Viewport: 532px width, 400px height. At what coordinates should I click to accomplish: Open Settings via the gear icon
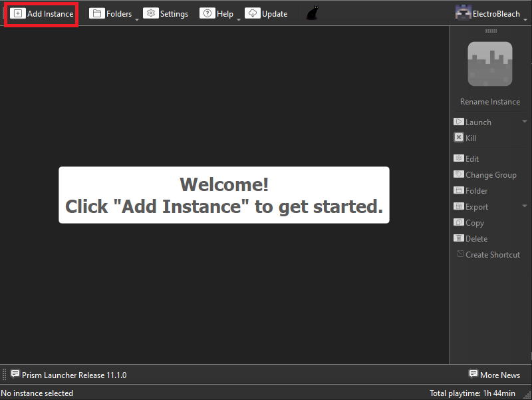(x=151, y=13)
